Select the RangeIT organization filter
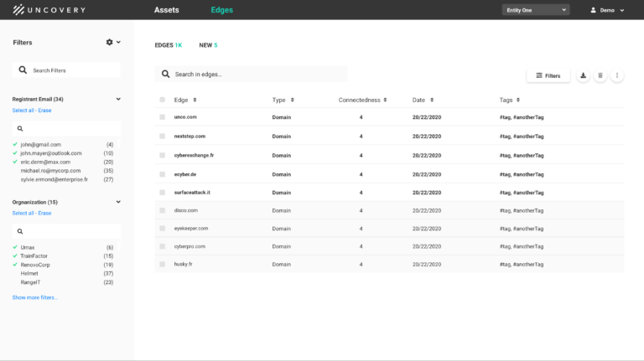The image size is (644, 361). pos(30,282)
